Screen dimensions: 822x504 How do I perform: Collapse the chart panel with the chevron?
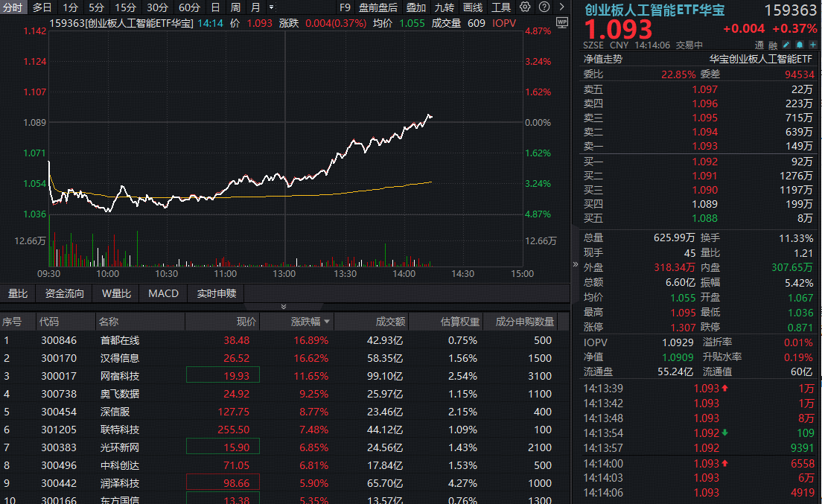pyautogui.click(x=283, y=306)
